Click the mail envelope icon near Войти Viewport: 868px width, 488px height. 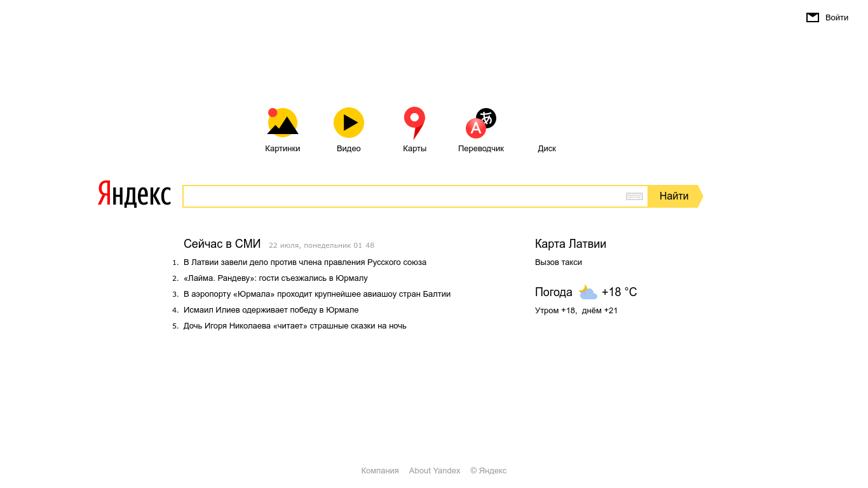[813, 18]
